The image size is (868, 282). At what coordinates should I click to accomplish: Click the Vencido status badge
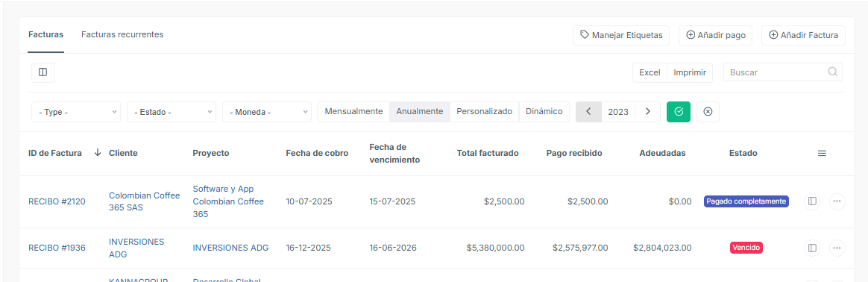click(x=746, y=248)
